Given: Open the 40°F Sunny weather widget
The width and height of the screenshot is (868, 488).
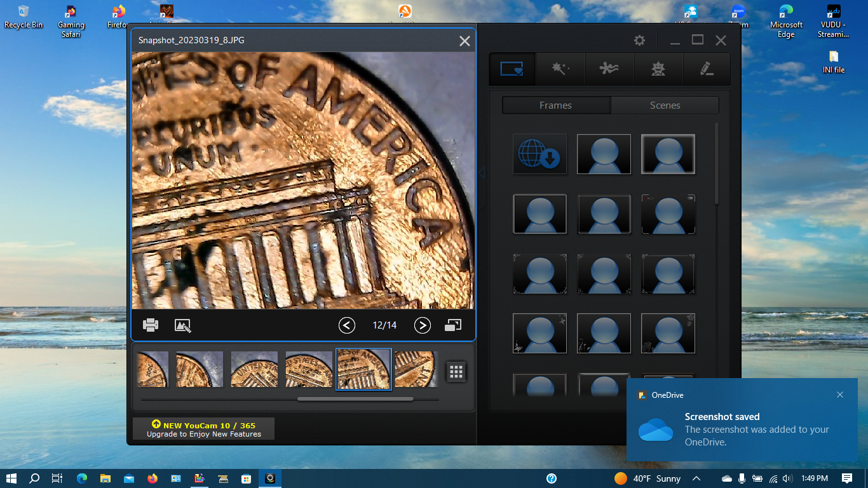Looking at the screenshot, I should point(648,478).
